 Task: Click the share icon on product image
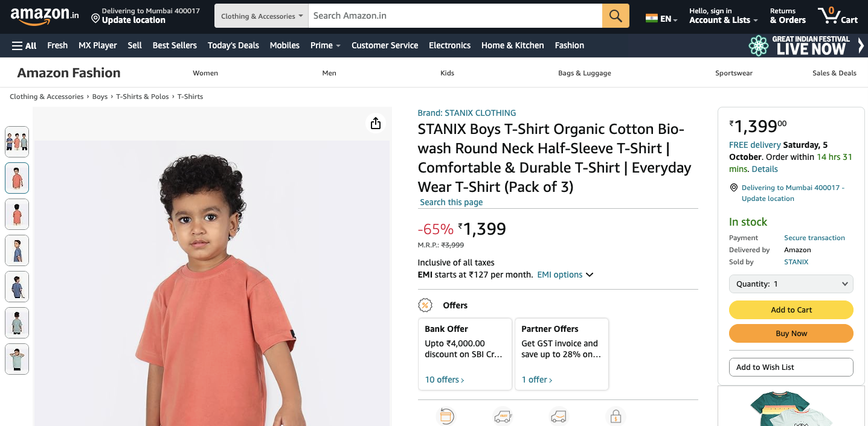(376, 124)
